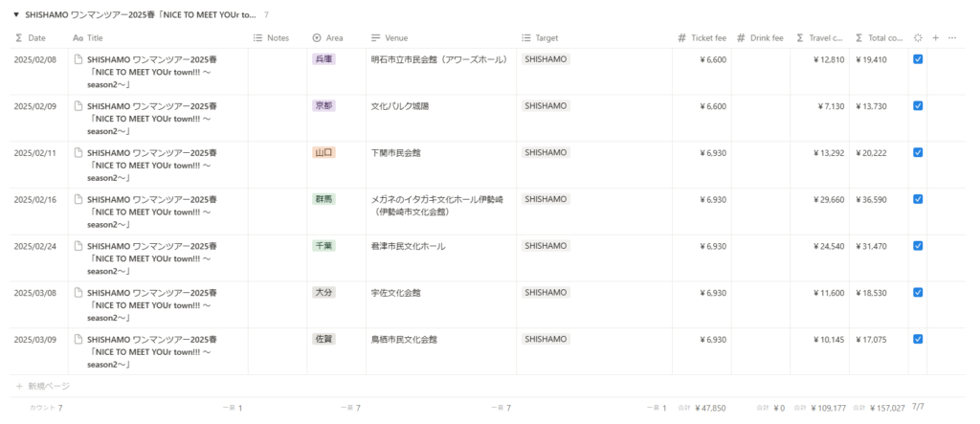
Task: Click the group title SHISHAMO ワンマンツアー2025春
Action: 141,14
